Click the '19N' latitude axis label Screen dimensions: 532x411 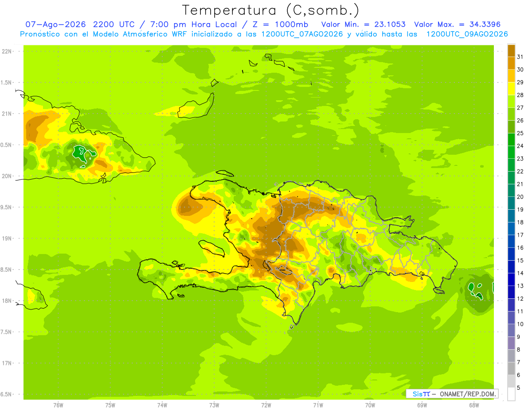tap(7, 239)
